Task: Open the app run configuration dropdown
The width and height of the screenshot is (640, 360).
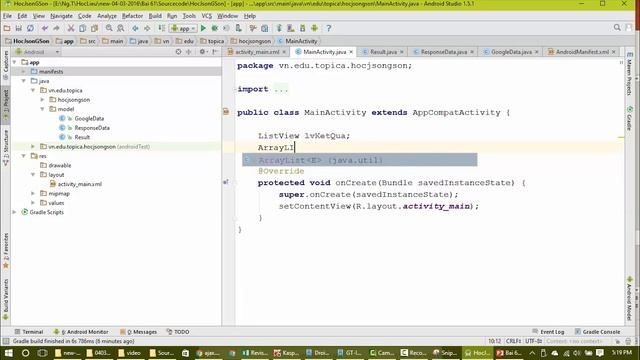Action: click(183, 28)
